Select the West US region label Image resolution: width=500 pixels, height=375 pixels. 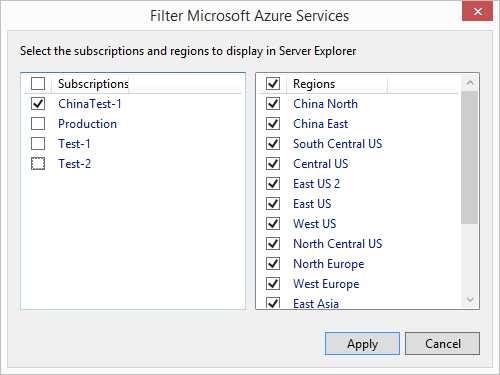[x=315, y=224]
